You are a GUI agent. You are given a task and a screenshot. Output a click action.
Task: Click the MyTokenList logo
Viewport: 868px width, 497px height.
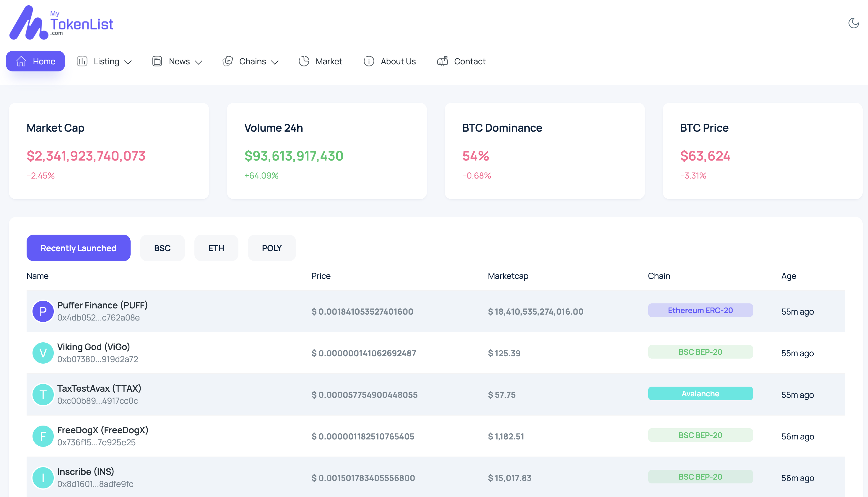click(x=61, y=22)
